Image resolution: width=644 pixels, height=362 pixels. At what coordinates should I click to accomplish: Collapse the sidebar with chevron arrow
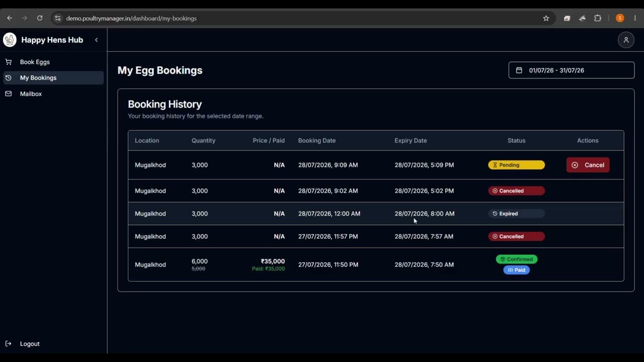click(96, 40)
